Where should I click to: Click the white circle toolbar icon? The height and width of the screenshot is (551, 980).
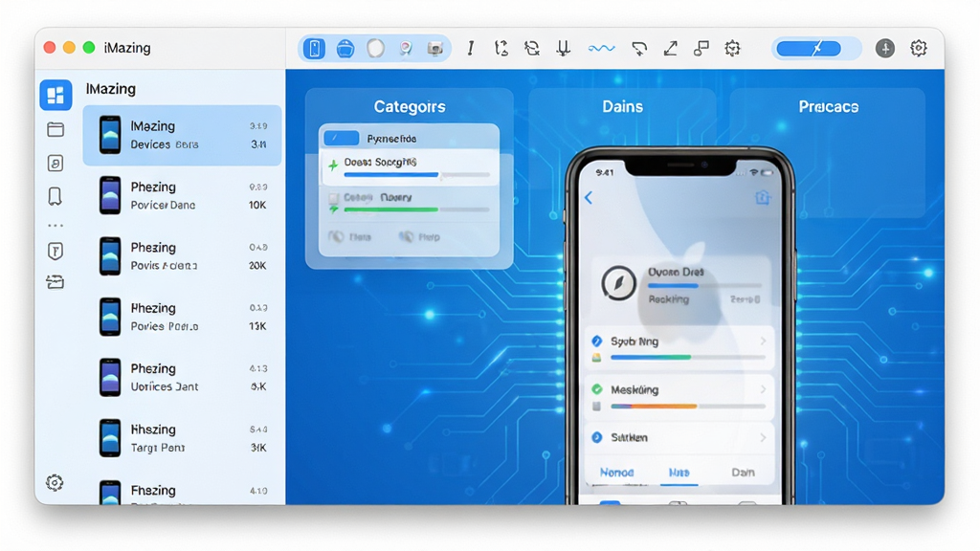[x=375, y=48]
